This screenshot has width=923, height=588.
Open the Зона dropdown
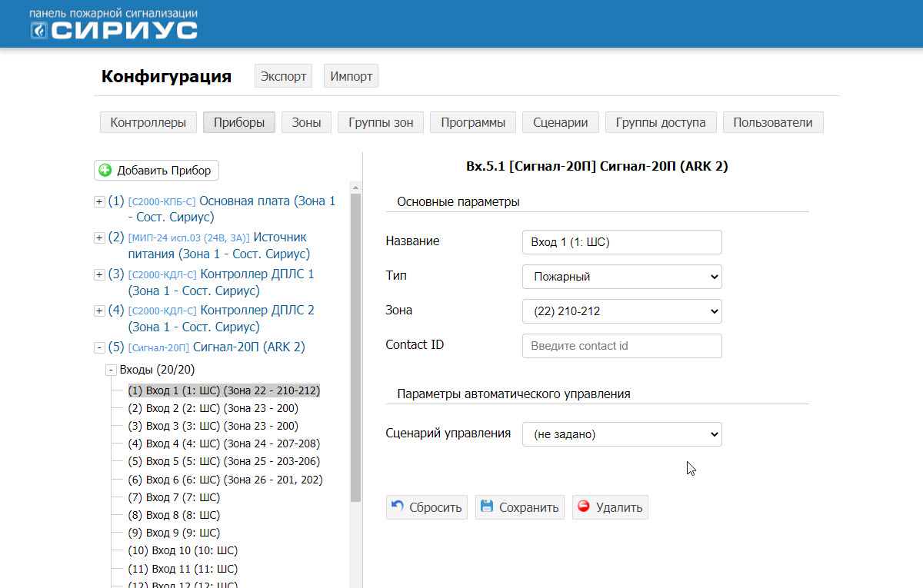pyautogui.click(x=621, y=311)
